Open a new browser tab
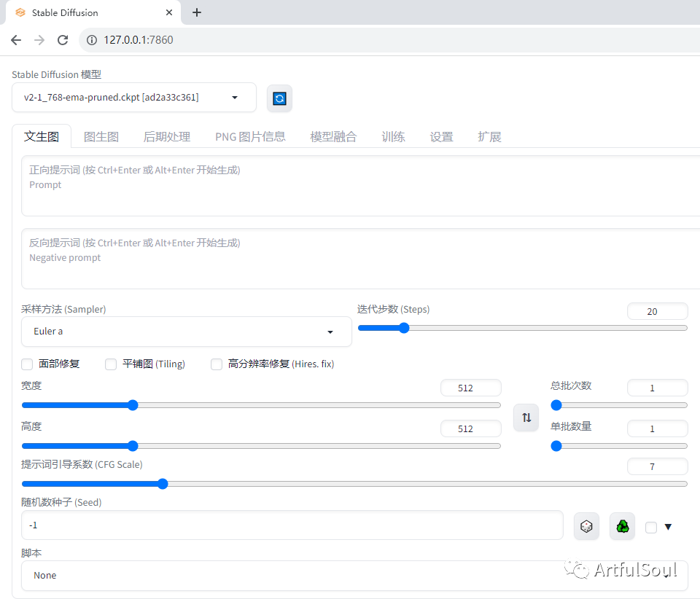The height and width of the screenshot is (599, 700). [197, 12]
